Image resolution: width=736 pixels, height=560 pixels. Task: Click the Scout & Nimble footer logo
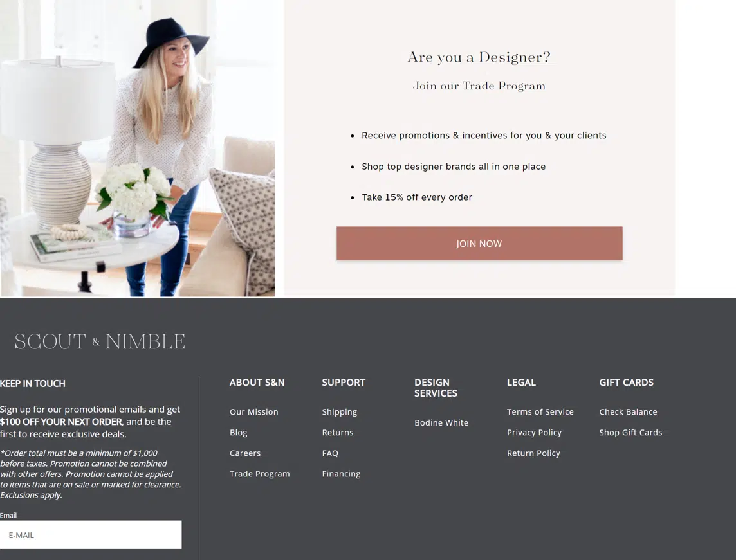pos(100,341)
